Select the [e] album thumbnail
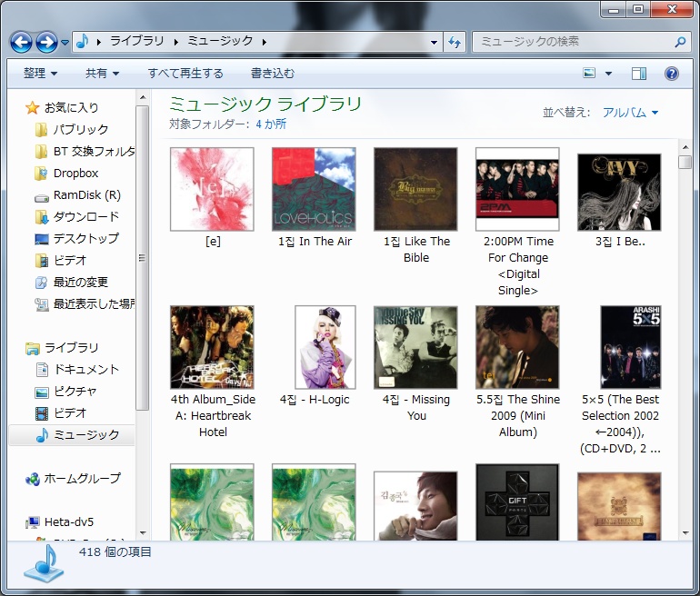Screen dimensions: 700x596 click(x=212, y=189)
